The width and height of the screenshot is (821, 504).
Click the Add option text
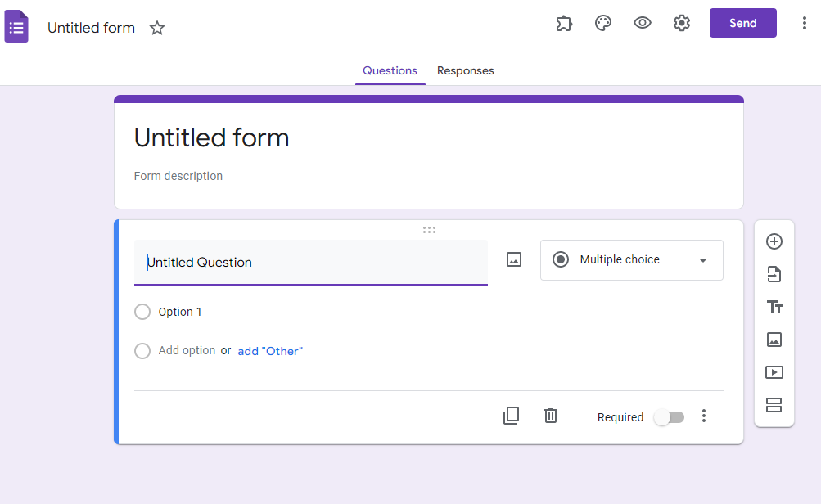187,350
